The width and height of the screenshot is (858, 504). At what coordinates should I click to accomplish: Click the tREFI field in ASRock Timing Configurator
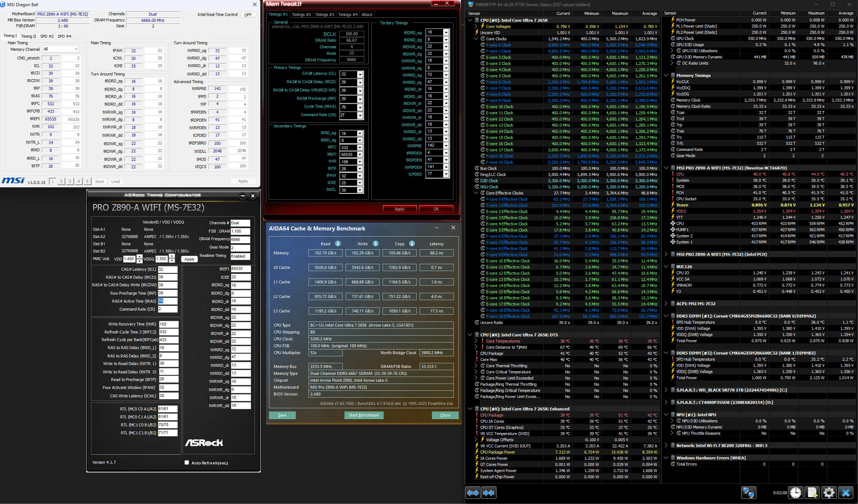click(241, 269)
